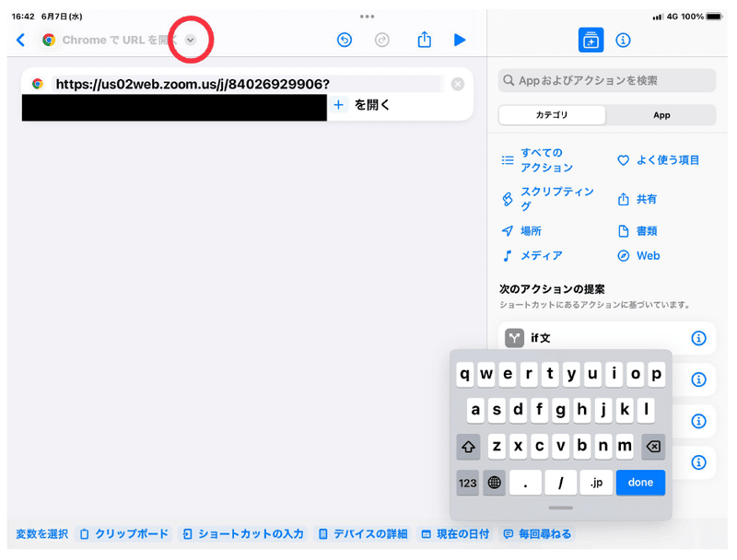Show info for third suggested action
The height and width of the screenshot is (560, 737).
point(698,421)
